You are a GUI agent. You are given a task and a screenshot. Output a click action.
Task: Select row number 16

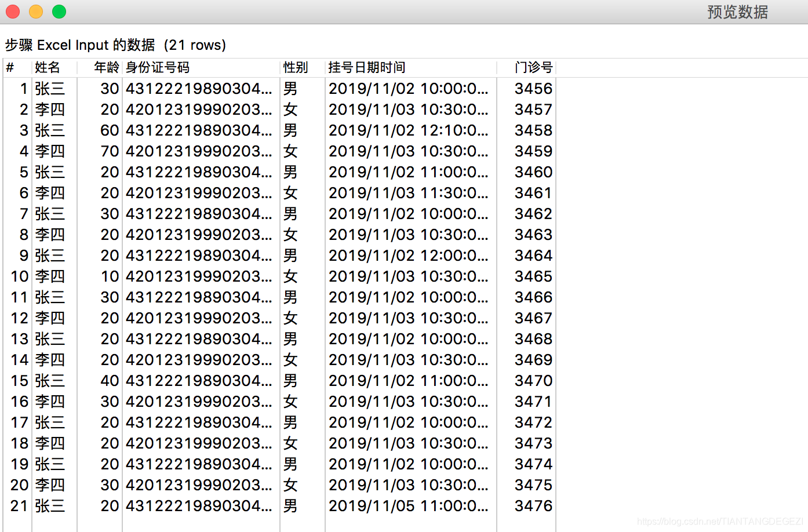tap(19, 402)
